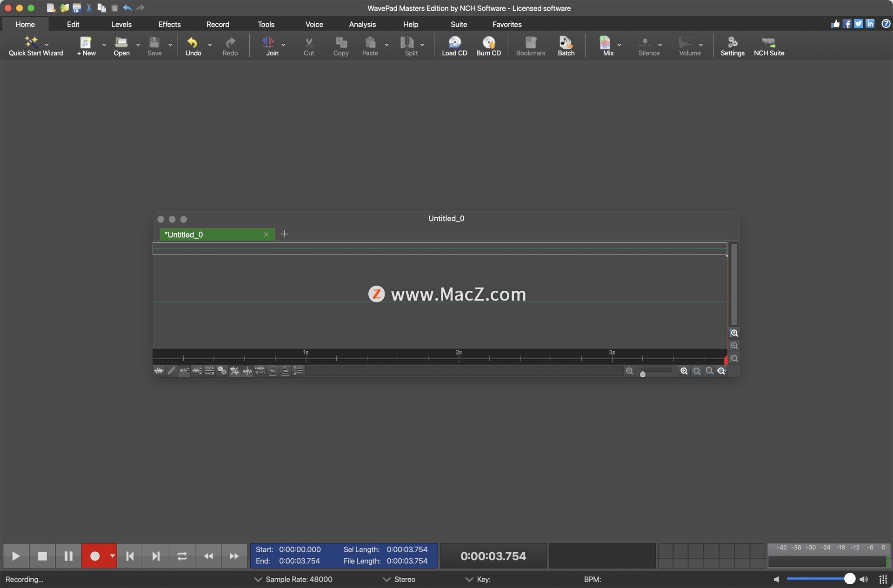Viewport: 893px width, 588px height.
Task: Click the Open file toolbar icon
Action: (121, 46)
